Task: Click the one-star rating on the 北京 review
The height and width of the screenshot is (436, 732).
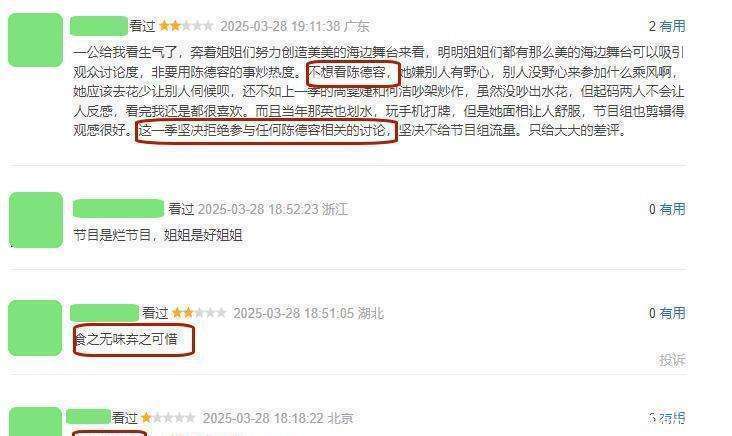Action: [x=168, y=417]
